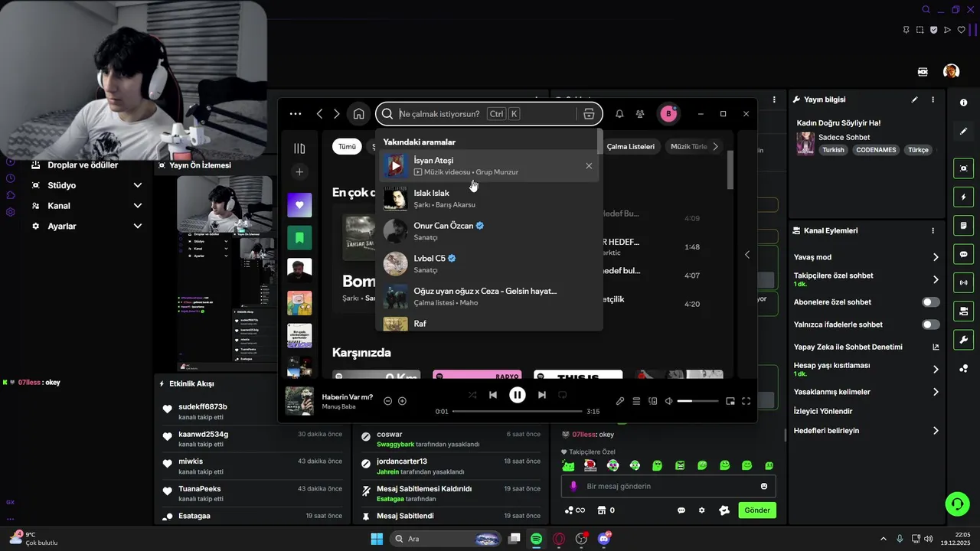Remove İsyan Ateşi from recent searches
This screenshot has height=551, width=980.
pos(589,166)
